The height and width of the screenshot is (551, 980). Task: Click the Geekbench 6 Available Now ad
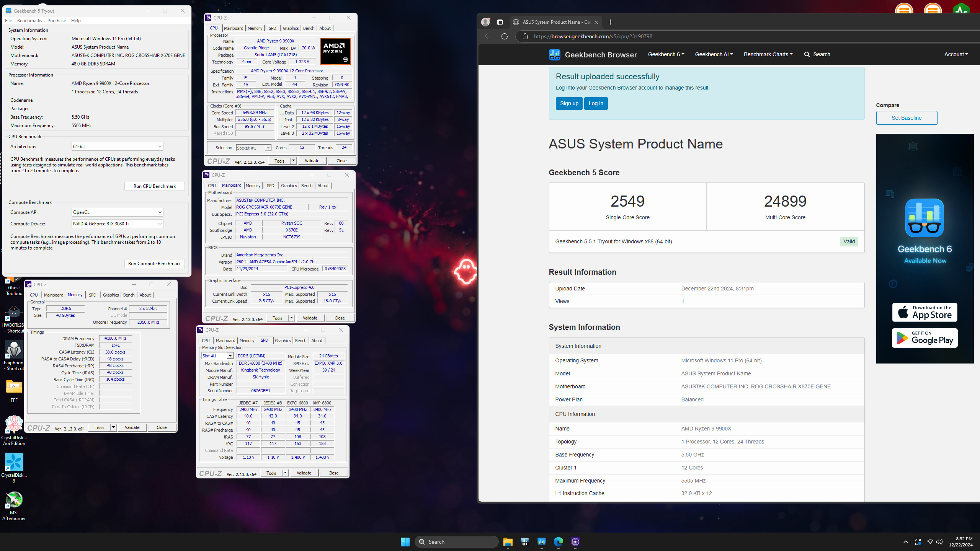[925, 249]
